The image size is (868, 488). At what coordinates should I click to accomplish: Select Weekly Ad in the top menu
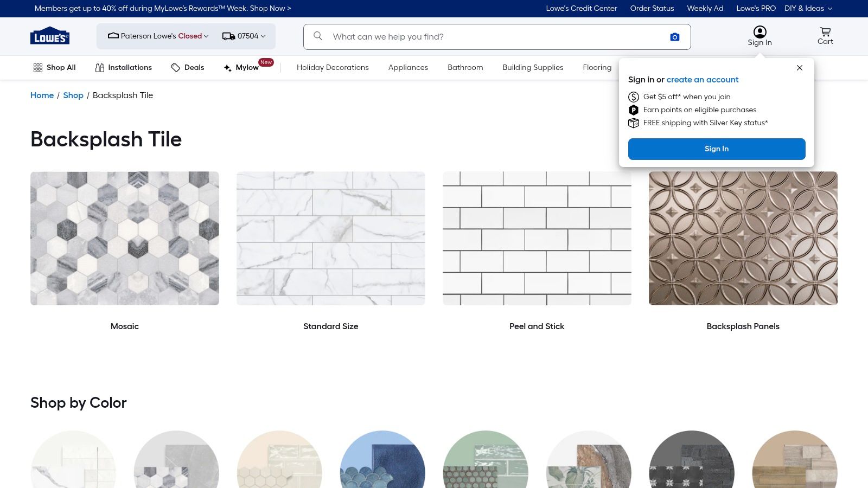(705, 8)
